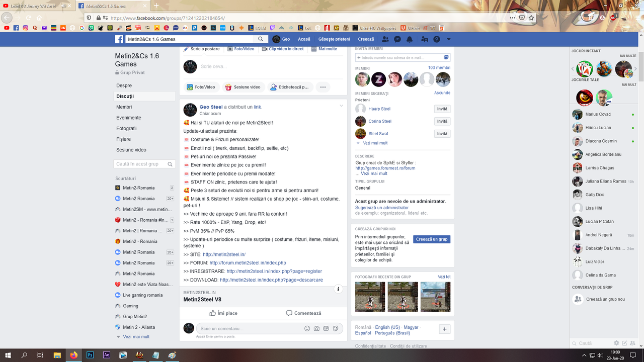
Task: Open the Facebook account dropdown arrow
Action: click(x=449, y=39)
